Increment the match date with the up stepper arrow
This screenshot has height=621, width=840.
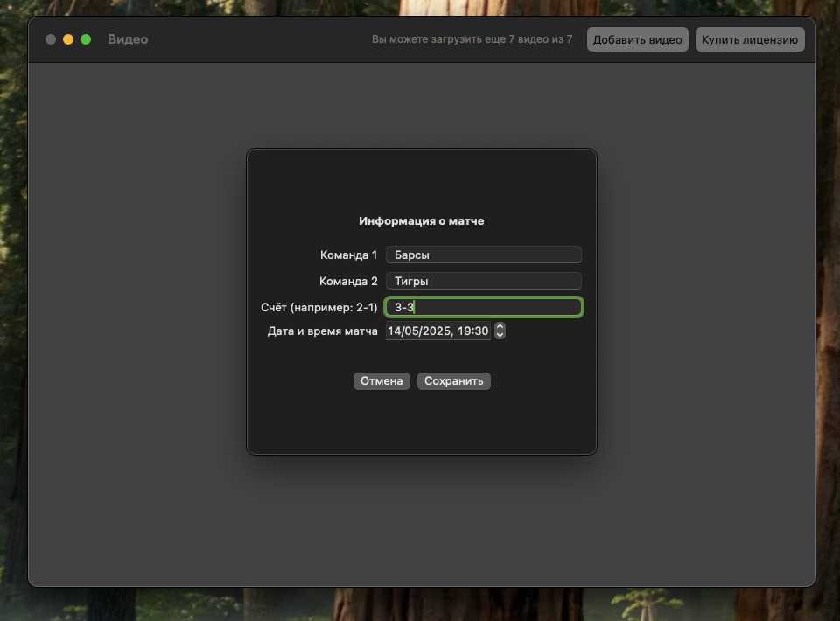(500, 326)
